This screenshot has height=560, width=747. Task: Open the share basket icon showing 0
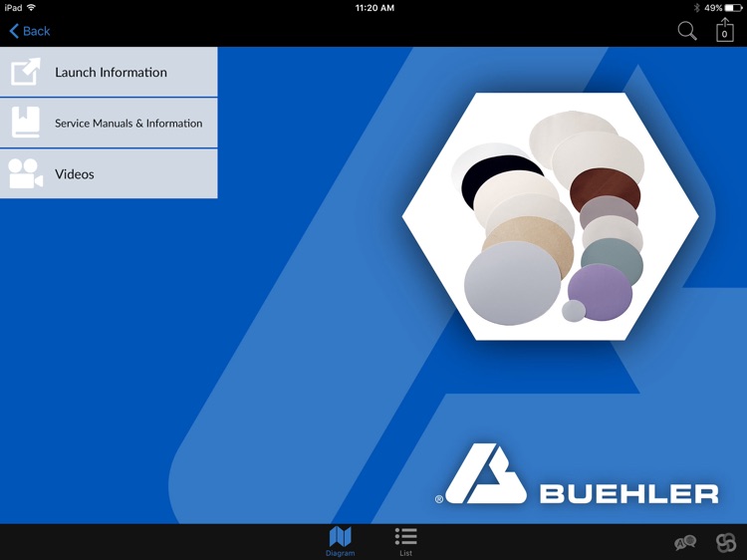pos(725,30)
